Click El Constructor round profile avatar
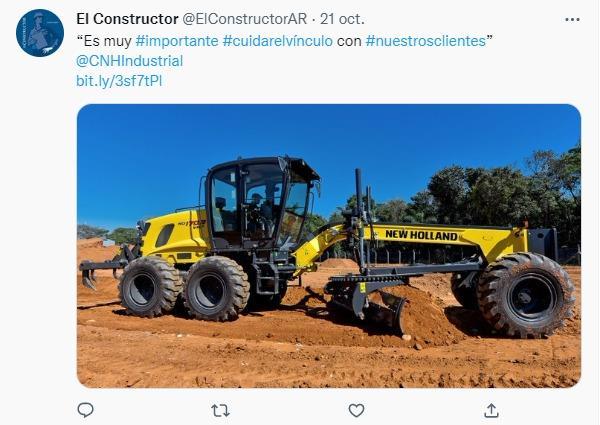600x425 pixels. [40, 33]
